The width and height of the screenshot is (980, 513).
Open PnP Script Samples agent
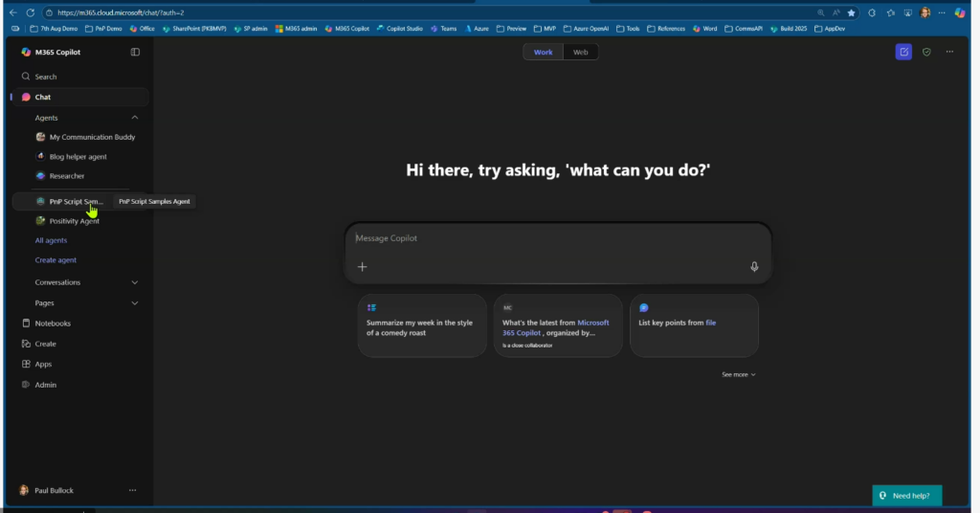tap(70, 201)
